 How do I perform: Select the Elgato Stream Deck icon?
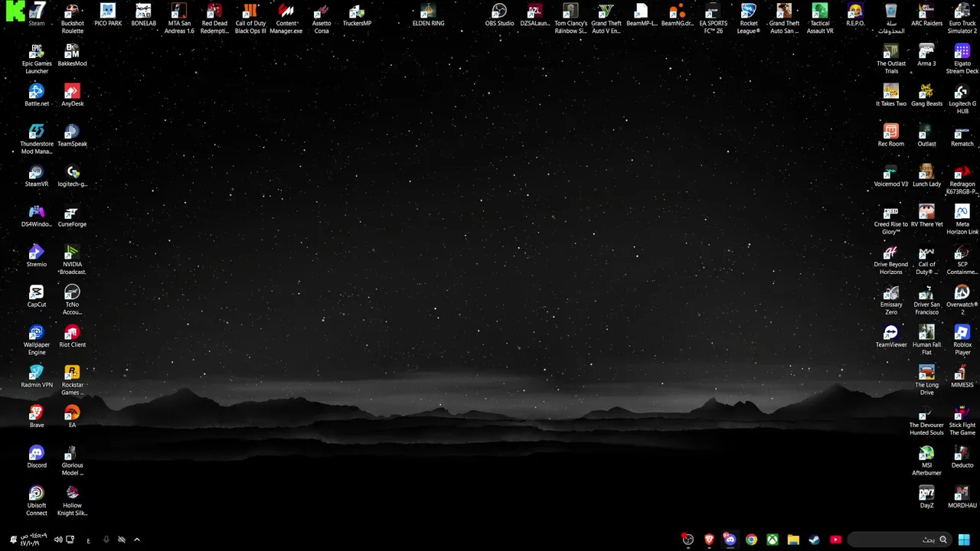[962, 59]
